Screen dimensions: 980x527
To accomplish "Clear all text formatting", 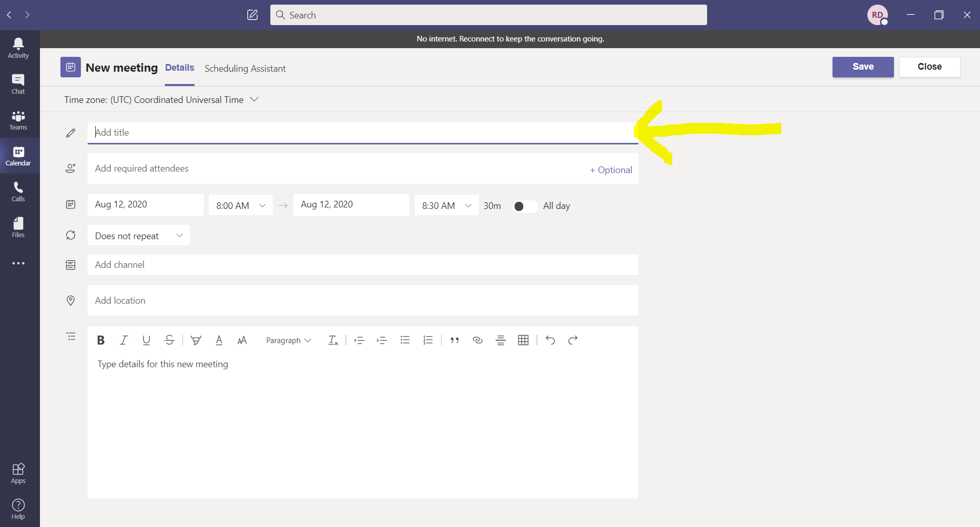I will tap(333, 340).
